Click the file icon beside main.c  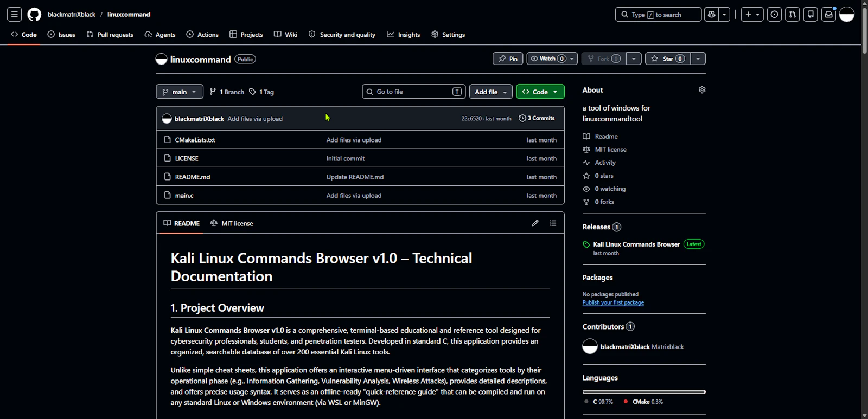[168, 195]
